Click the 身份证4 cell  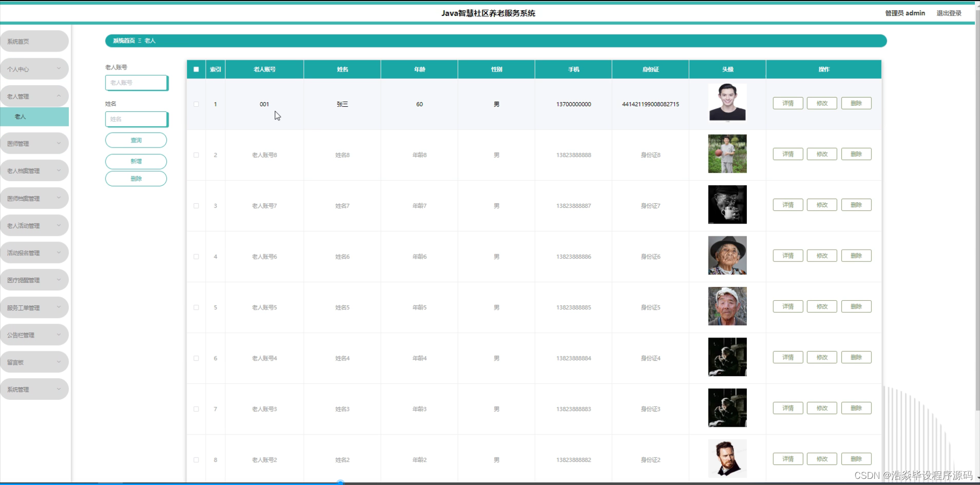[651, 358]
